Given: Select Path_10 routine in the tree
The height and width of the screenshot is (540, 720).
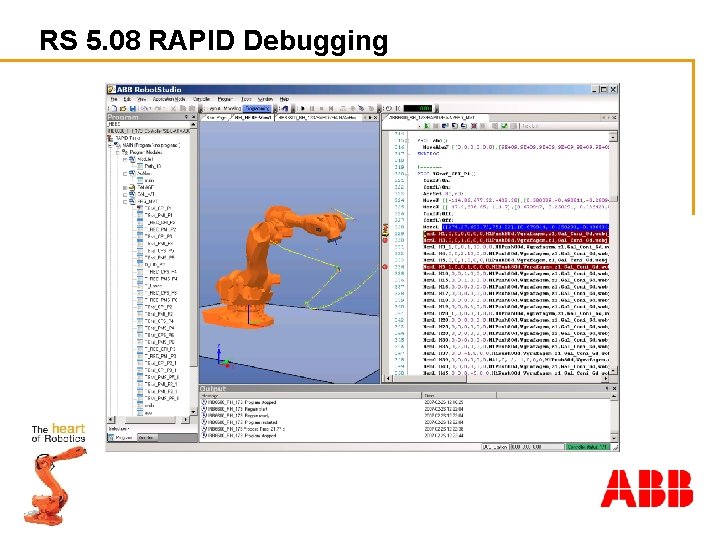Looking at the screenshot, I should [153, 166].
